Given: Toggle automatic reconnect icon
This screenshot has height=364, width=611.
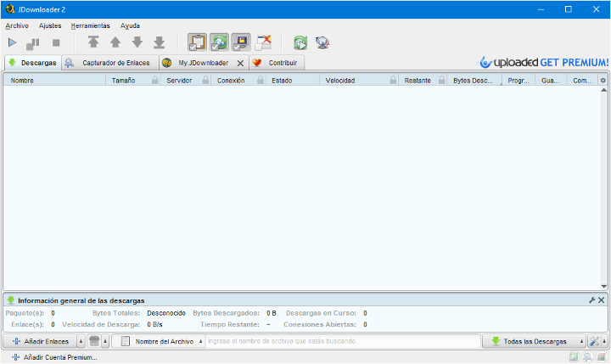Looking at the screenshot, I should coord(219,42).
